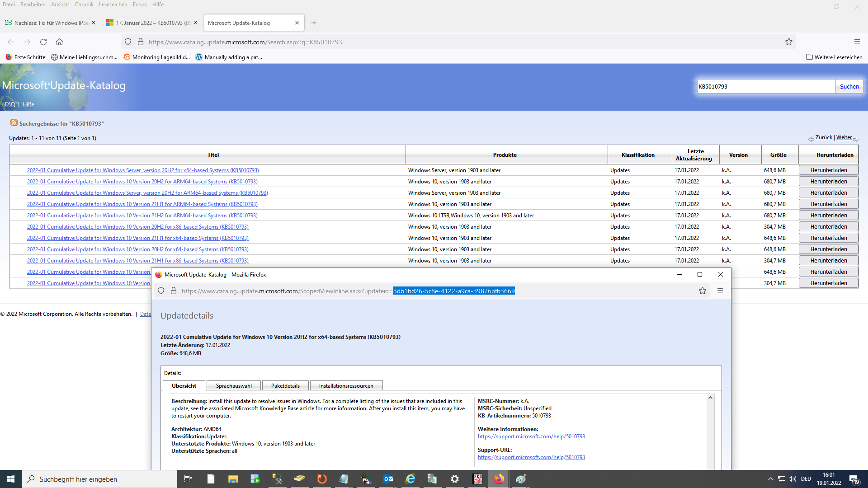Open the notification center icon

point(854,479)
